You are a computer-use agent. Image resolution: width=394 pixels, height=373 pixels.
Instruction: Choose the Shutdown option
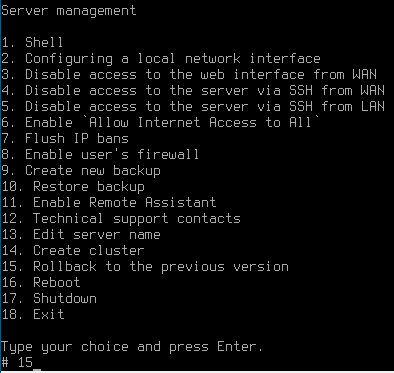tap(49, 298)
